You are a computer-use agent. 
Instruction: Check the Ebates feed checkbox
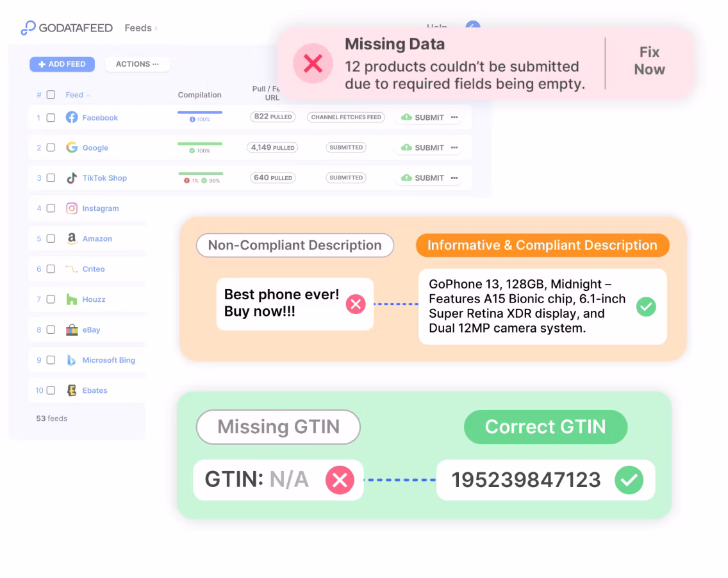(x=51, y=390)
